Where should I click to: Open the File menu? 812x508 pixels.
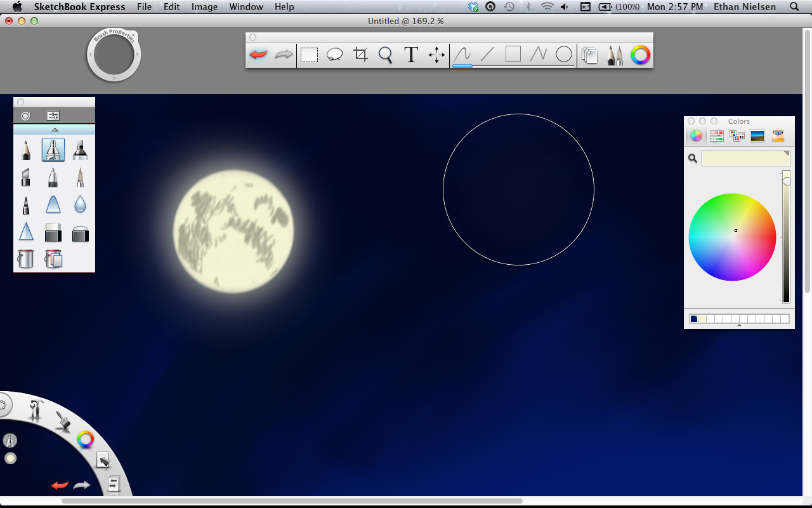144,7
